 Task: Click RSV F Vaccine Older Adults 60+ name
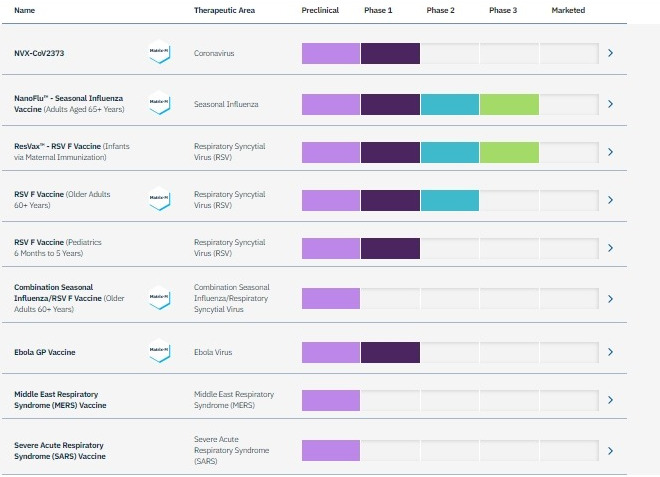click(62, 200)
